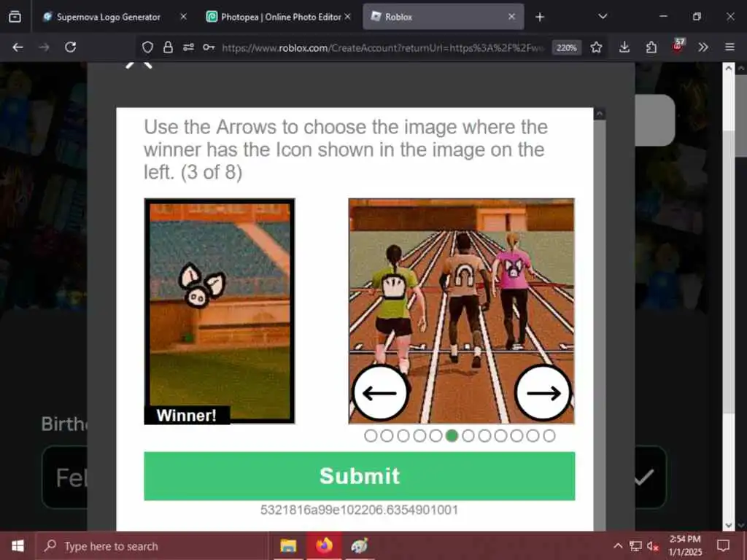
Task: Select the Roblox browser tab
Action: coord(443,17)
